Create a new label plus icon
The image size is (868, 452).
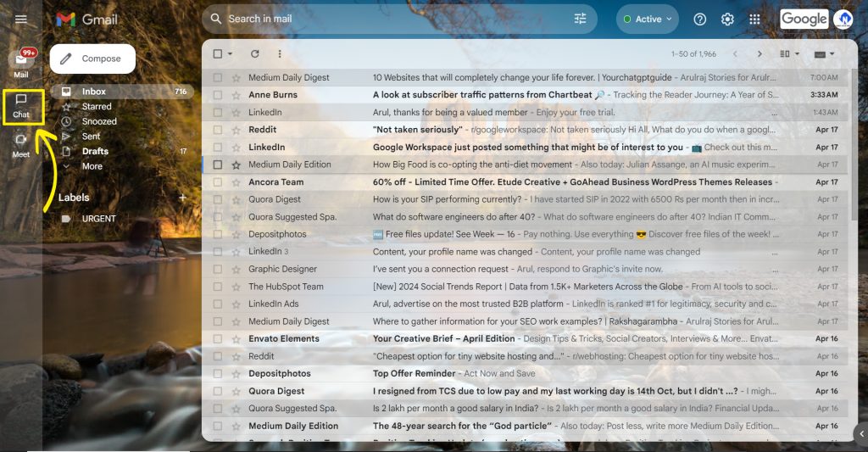[x=182, y=198]
